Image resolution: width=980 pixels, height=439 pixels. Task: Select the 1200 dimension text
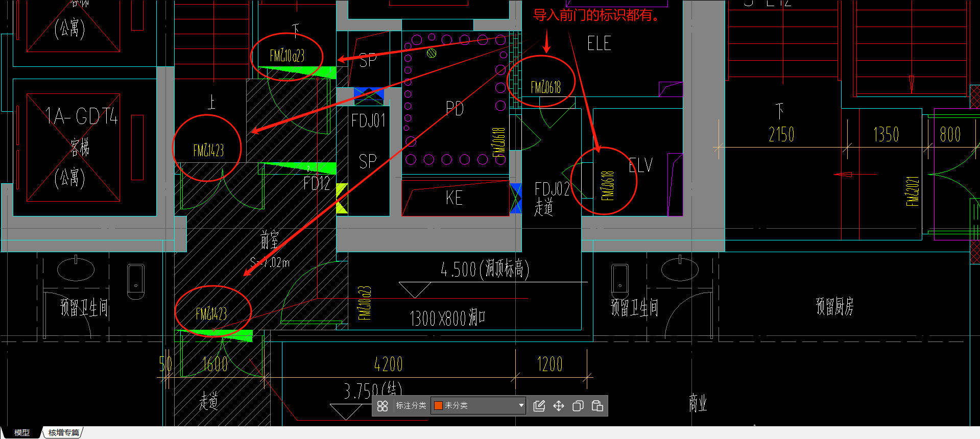click(550, 364)
